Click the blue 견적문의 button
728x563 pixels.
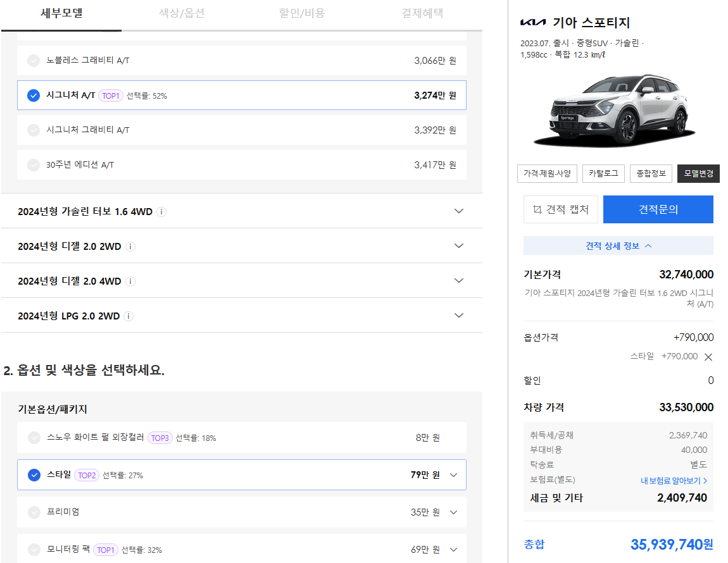[658, 209]
